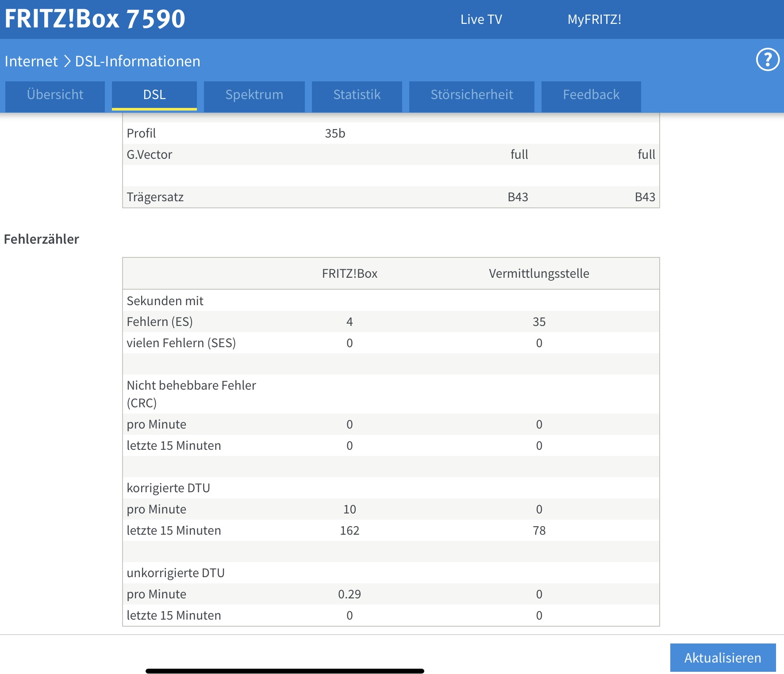Click the vielen Fehlern (SES) label
Image resolution: width=784 pixels, height=674 pixels.
point(181,343)
